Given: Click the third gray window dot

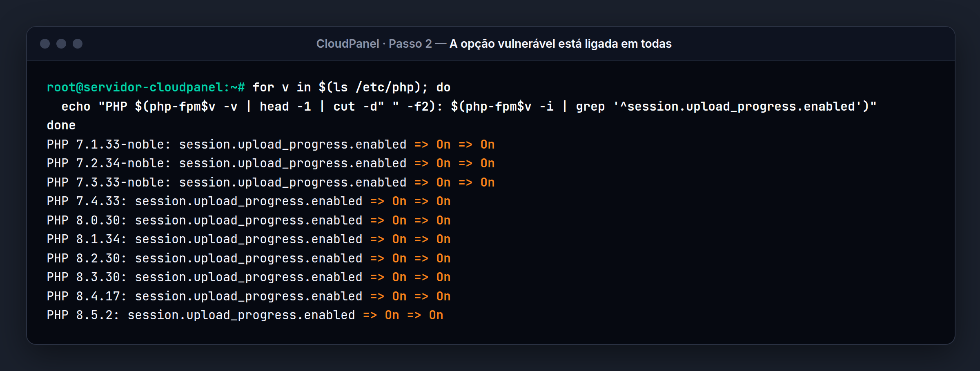Looking at the screenshot, I should pyautogui.click(x=78, y=44).
